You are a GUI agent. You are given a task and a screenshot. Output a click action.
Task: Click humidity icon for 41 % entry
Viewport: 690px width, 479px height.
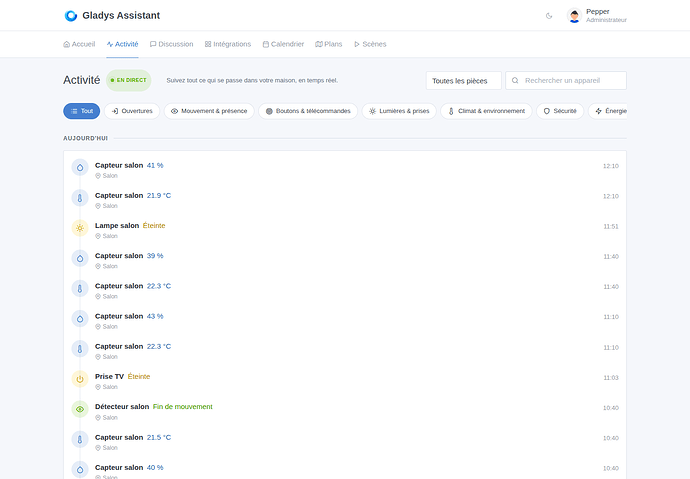80,168
